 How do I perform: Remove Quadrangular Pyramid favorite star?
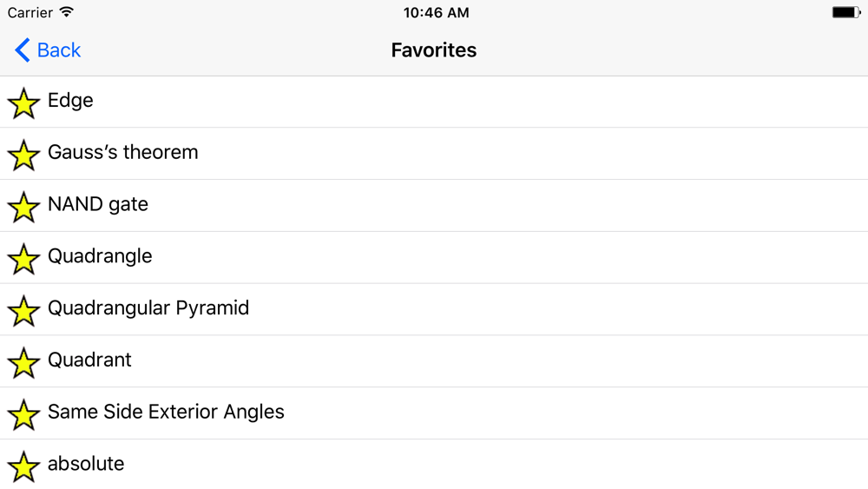coord(23,311)
